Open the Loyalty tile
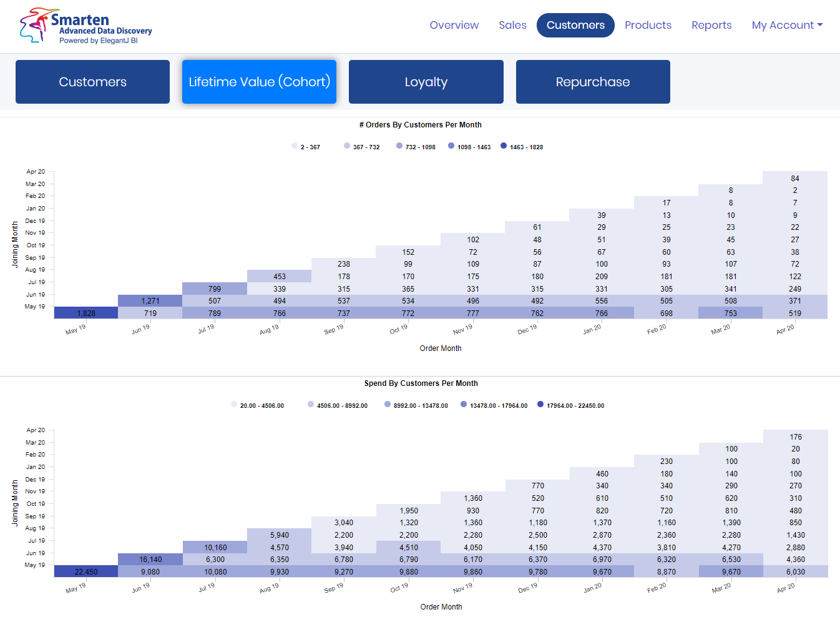This screenshot has width=840, height=622. (x=426, y=82)
